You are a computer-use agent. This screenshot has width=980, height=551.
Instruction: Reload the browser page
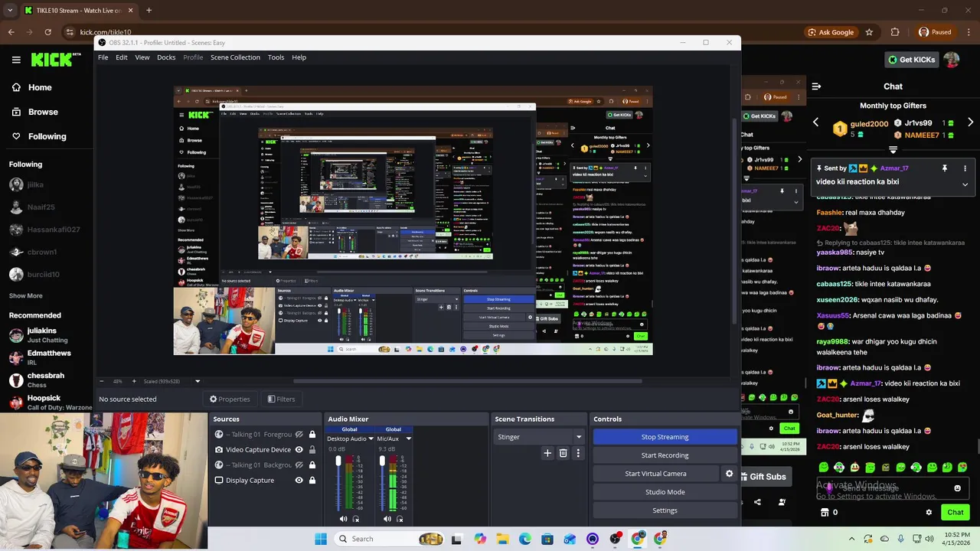(x=47, y=32)
